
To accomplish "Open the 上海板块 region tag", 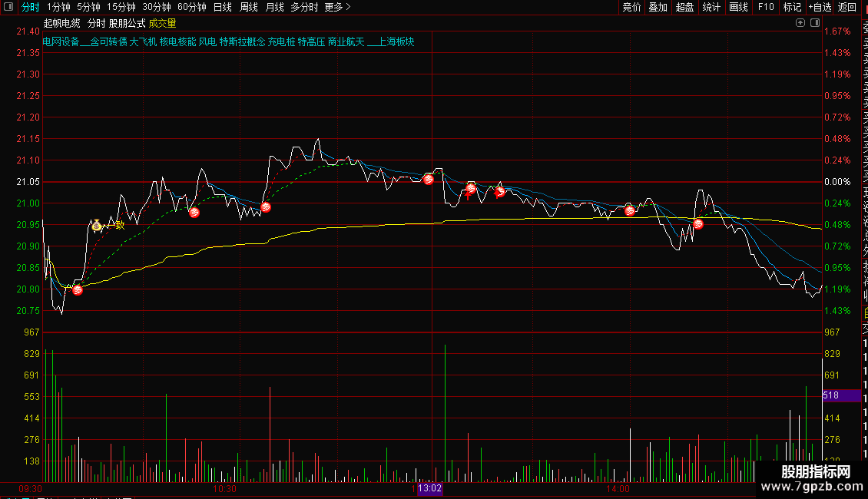I will click(396, 41).
